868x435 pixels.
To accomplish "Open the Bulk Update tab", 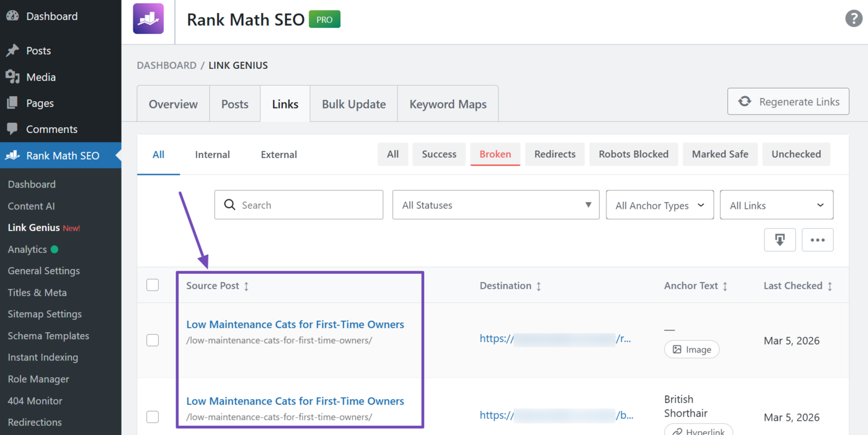I will pyautogui.click(x=354, y=104).
